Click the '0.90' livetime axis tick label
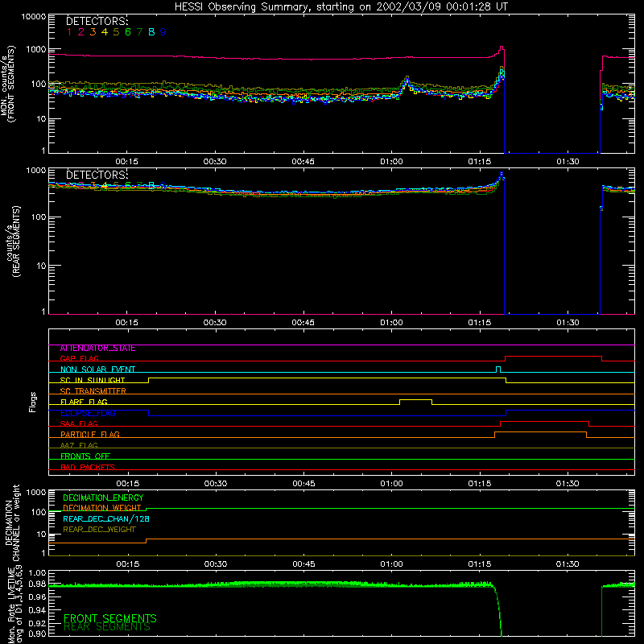 click(37, 634)
